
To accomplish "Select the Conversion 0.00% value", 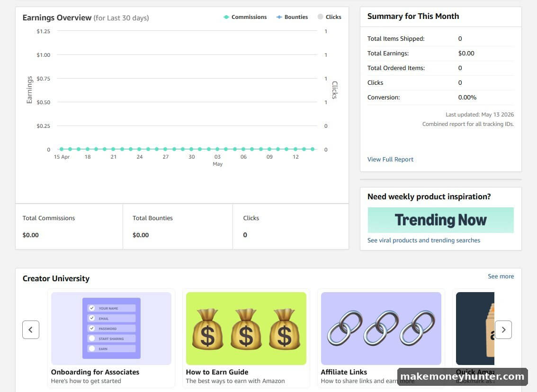I will tap(467, 98).
